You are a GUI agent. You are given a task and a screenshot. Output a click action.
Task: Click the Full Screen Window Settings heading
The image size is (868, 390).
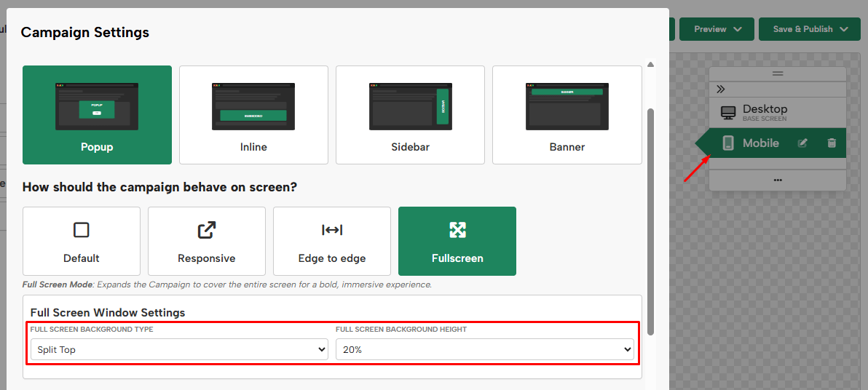(x=108, y=313)
